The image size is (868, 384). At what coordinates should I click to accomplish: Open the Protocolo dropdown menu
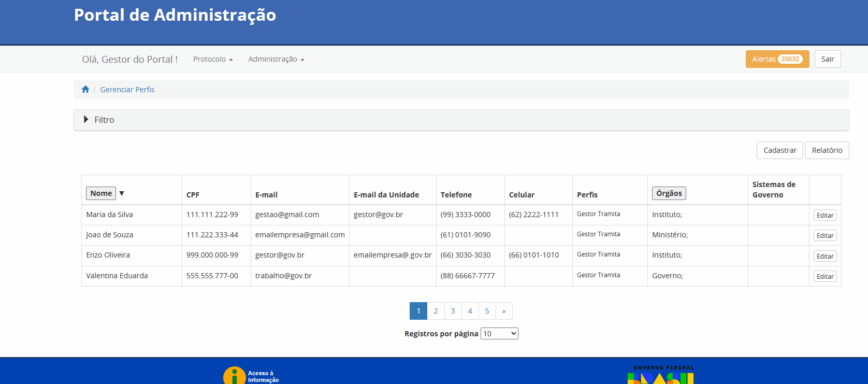coord(213,59)
